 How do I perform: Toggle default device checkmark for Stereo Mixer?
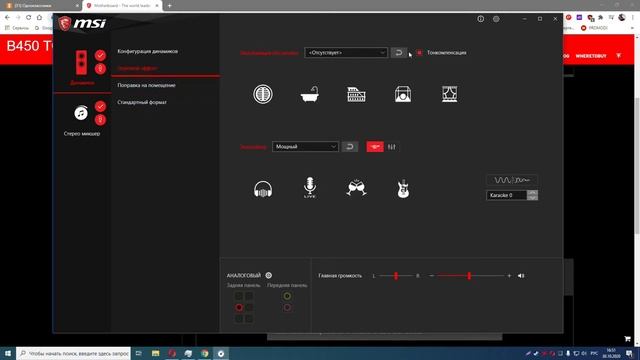click(100, 106)
